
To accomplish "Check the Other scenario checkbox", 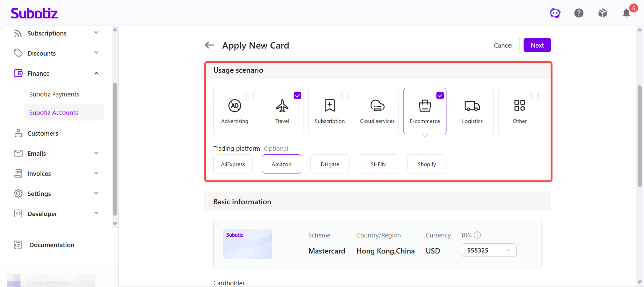I will (535, 95).
